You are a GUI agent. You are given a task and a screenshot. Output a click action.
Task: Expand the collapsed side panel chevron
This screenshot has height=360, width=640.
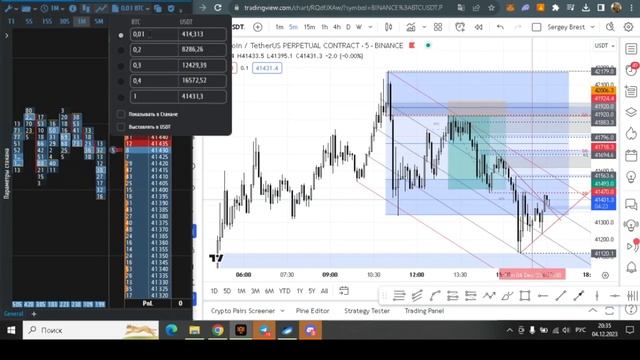(7, 36)
